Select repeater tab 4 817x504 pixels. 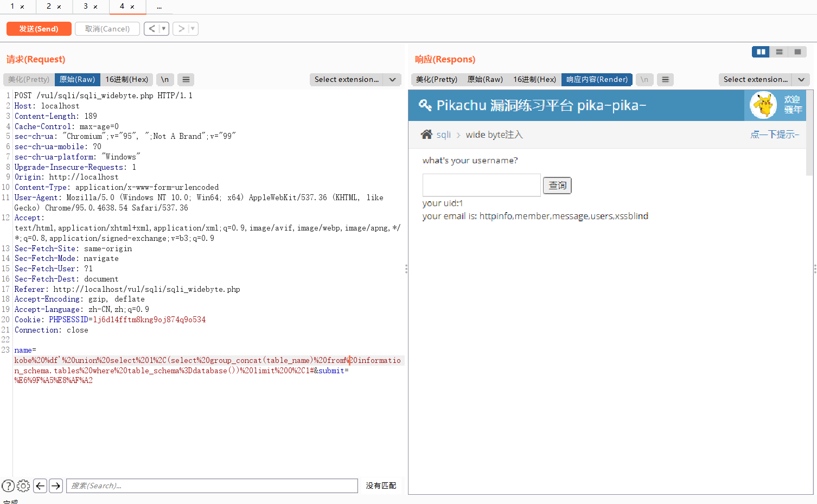coord(122,7)
